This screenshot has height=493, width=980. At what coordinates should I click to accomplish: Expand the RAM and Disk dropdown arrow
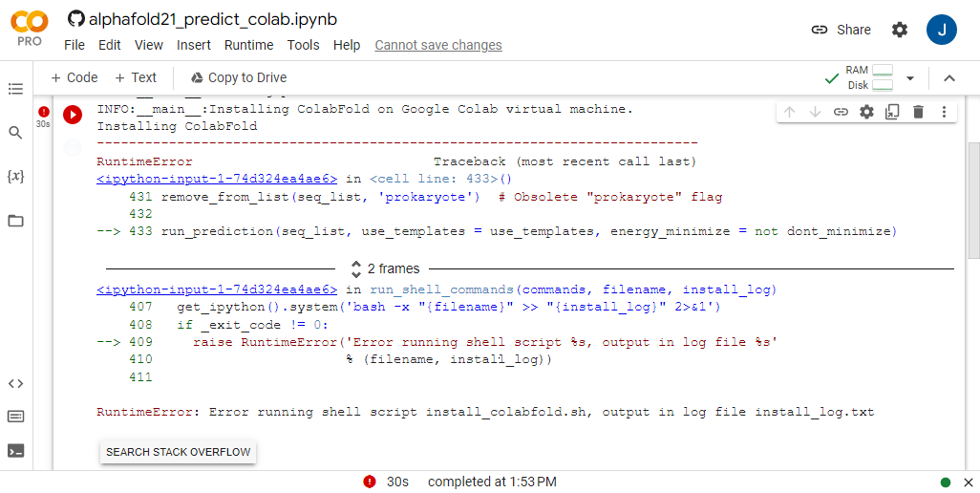coord(910,78)
